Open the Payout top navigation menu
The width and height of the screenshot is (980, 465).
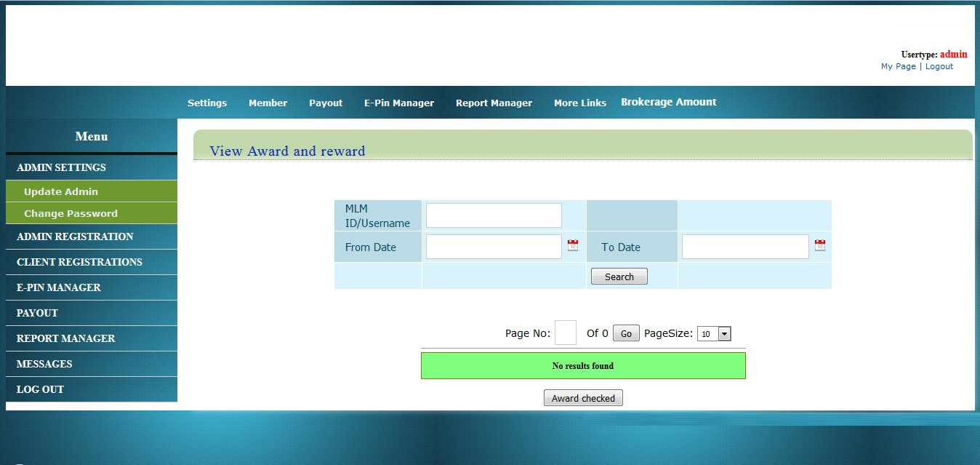(326, 103)
